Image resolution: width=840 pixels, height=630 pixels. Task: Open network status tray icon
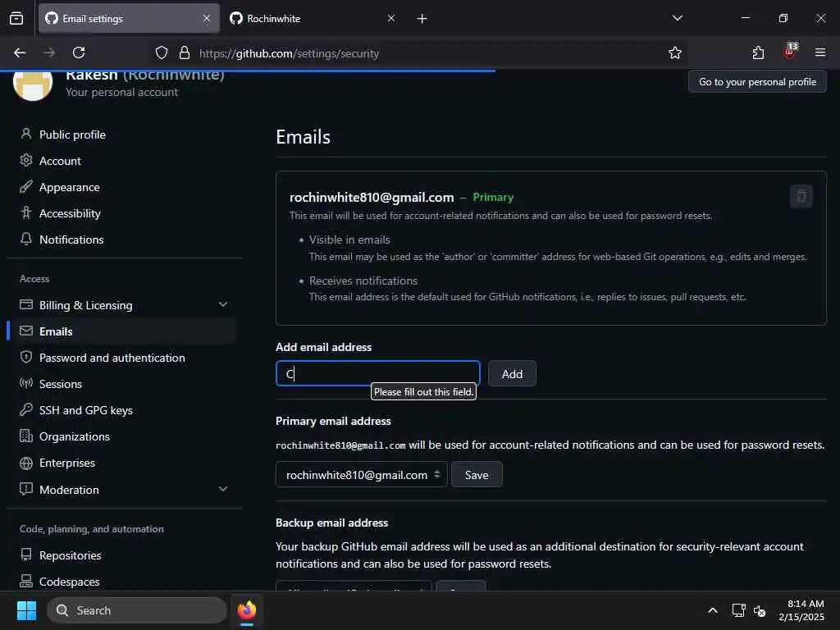point(738,610)
